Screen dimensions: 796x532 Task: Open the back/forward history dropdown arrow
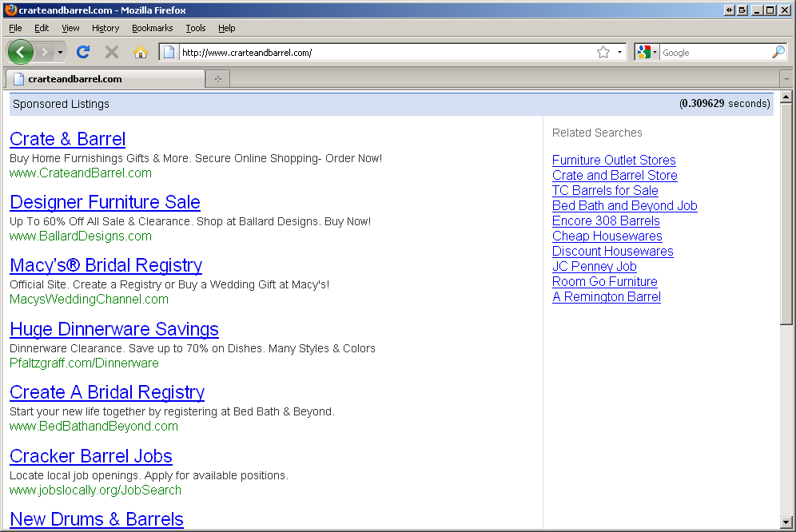(60, 52)
